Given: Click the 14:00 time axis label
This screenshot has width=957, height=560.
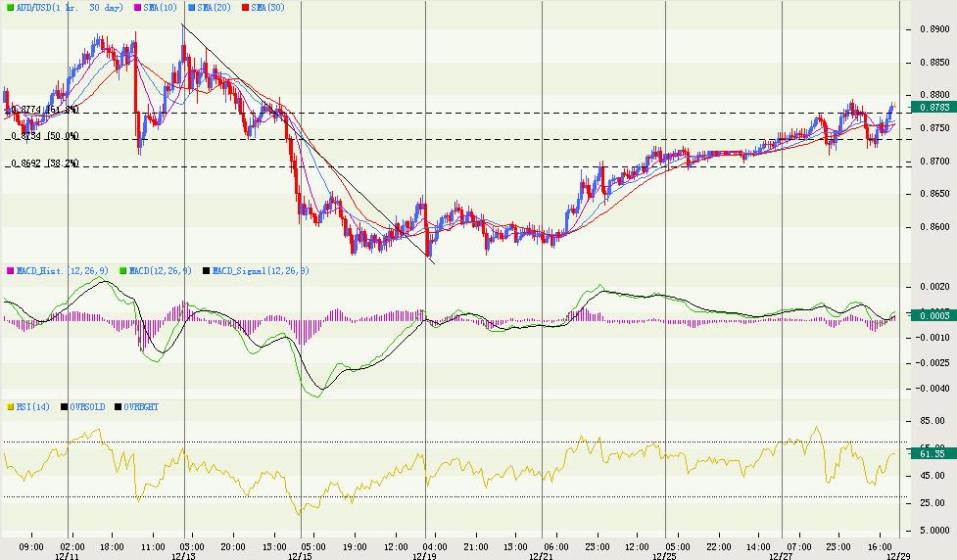Looking at the screenshot, I should tap(758, 546).
